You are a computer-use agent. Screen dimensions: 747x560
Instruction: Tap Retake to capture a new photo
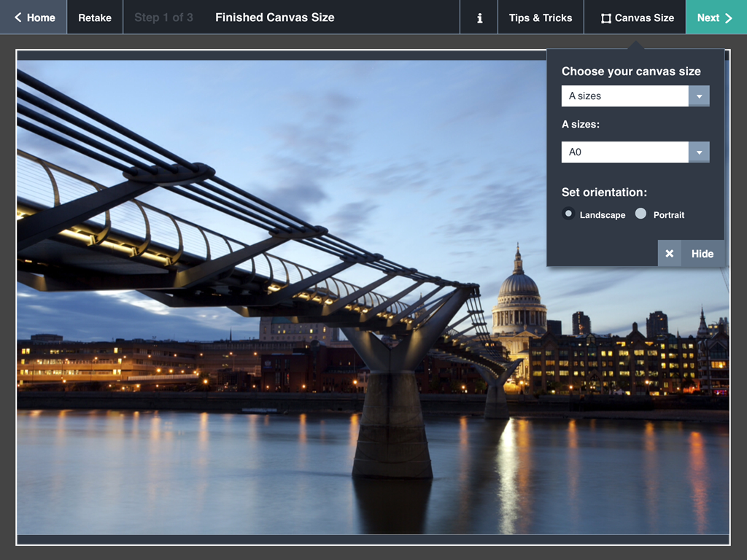point(95,17)
